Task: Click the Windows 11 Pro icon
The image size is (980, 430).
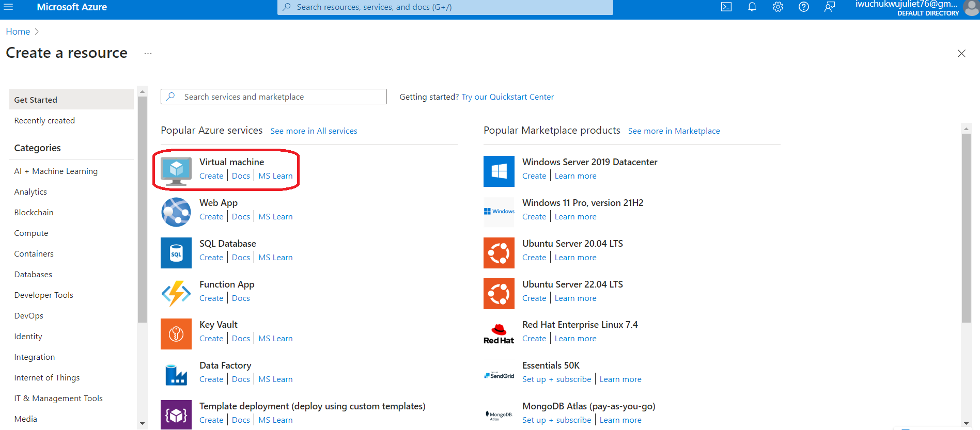Action: click(x=499, y=212)
